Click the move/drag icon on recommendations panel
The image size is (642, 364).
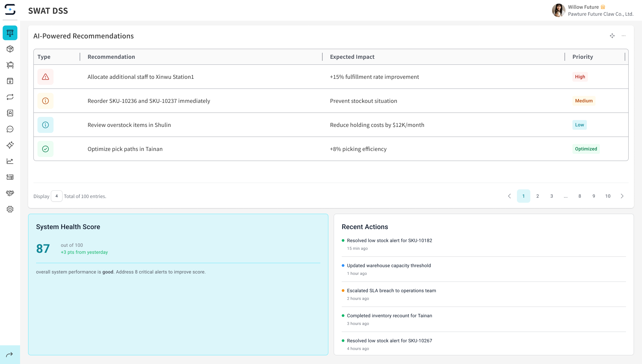(612, 36)
